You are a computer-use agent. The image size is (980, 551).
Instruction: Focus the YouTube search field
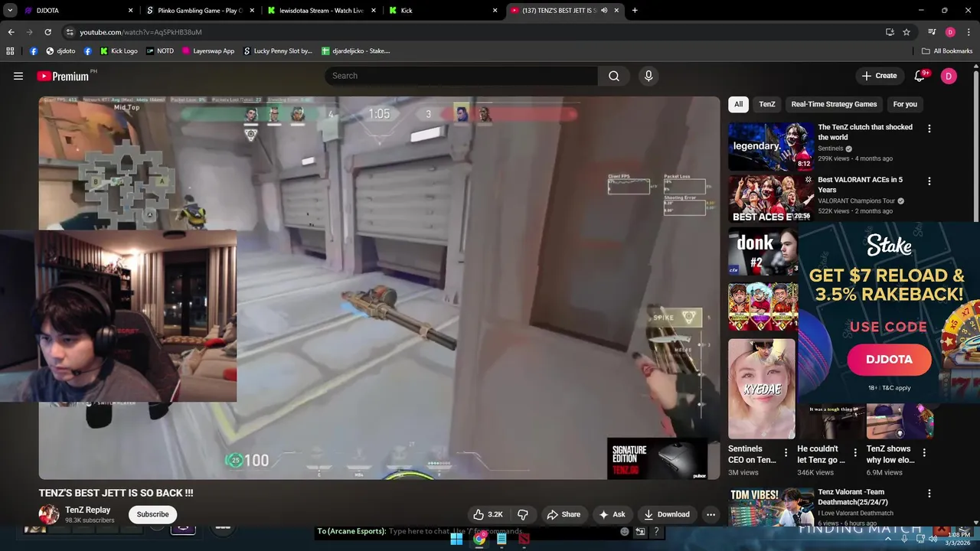[x=462, y=76]
